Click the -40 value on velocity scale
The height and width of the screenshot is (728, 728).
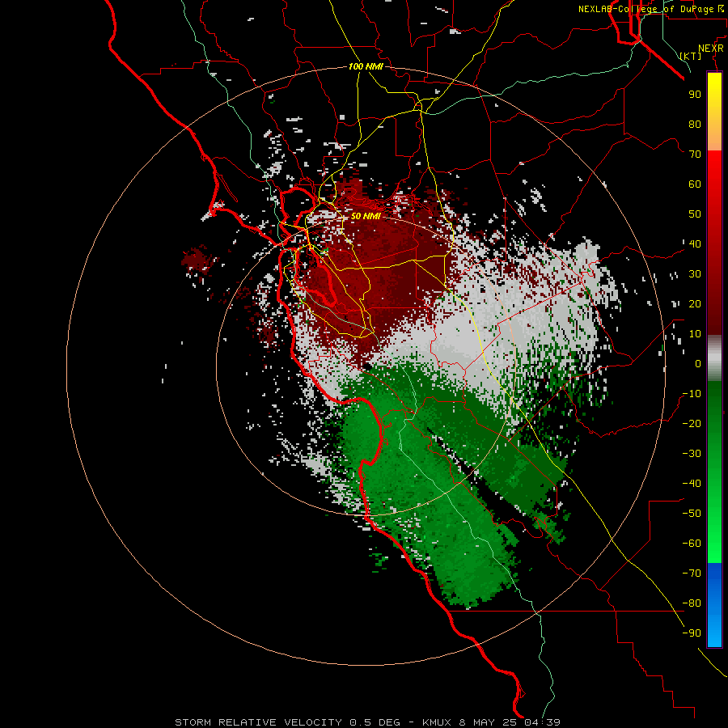point(692,484)
